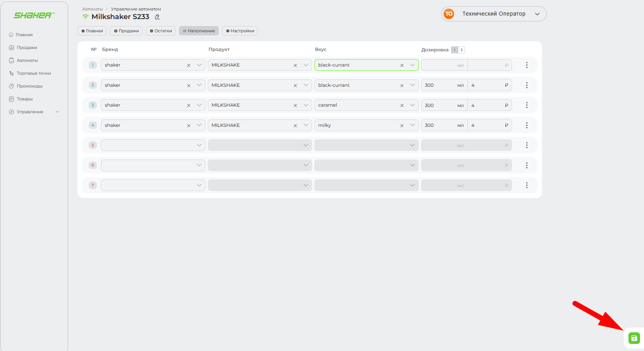This screenshot has height=351, width=644.
Task: Open the milky flavor dropdown in row 4
Action: (412, 125)
